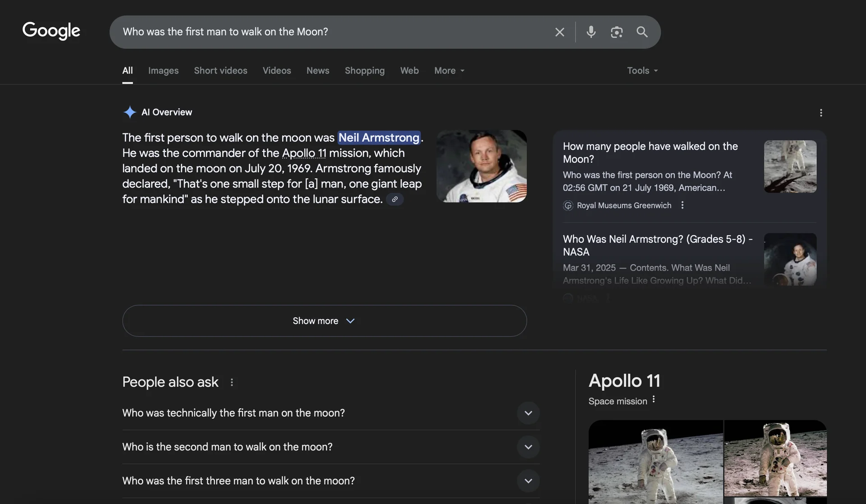
Task: Click the Show more button
Action: pos(324,321)
